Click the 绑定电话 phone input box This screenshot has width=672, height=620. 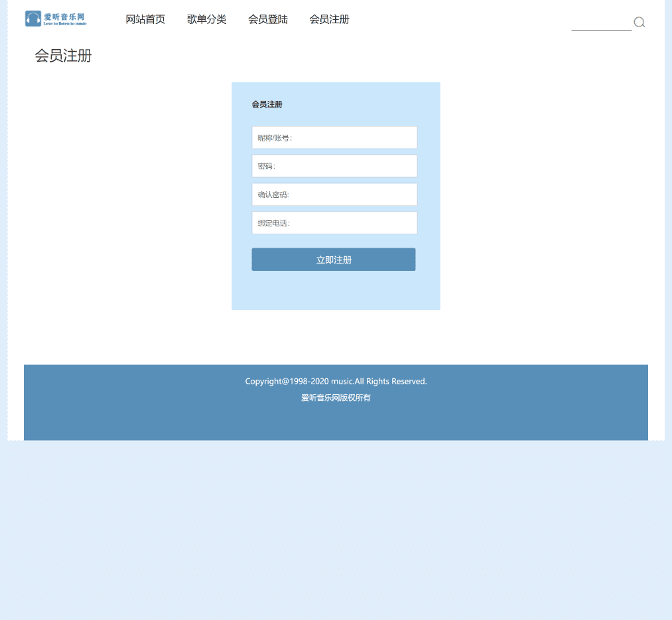pyautogui.click(x=334, y=222)
